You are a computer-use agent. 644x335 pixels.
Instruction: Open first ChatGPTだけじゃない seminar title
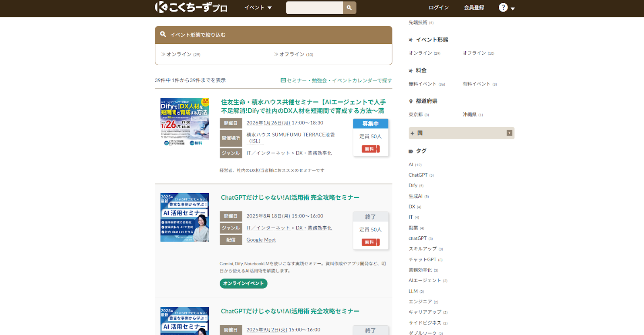pyautogui.click(x=290, y=198)
